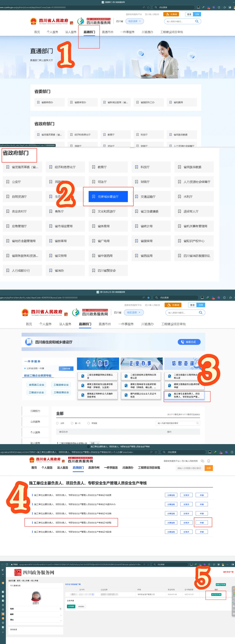Click 立即办理 beside 公积金贷款一件事
This screenshot has width=235, height=644.
click(66, 368)
